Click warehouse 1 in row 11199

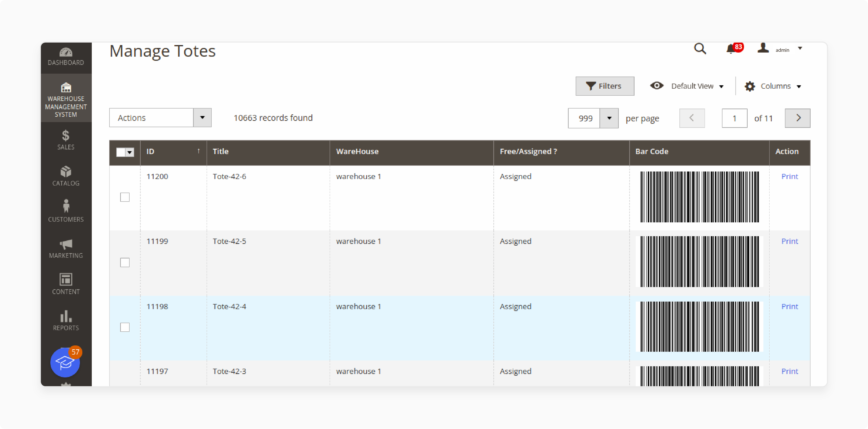(358, 241)
